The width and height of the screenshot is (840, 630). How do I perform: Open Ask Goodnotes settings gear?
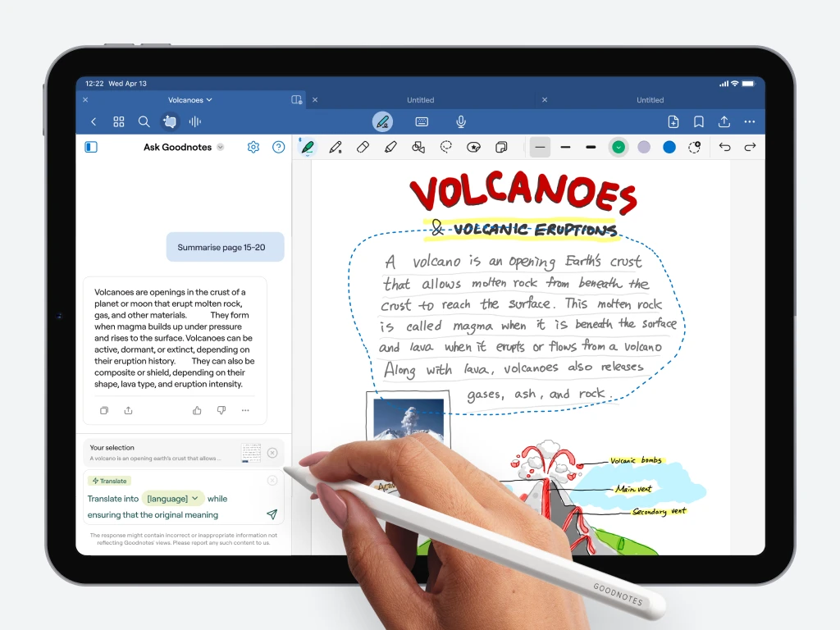point(253,147)
